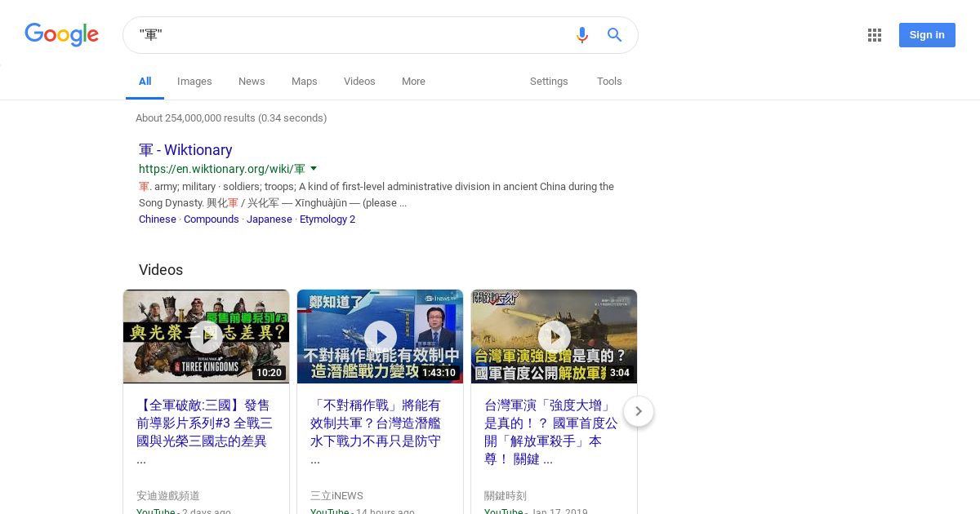Screen dimensions: 980x514
Task: Click the Videos section heading
Action: tap(161, 270)
